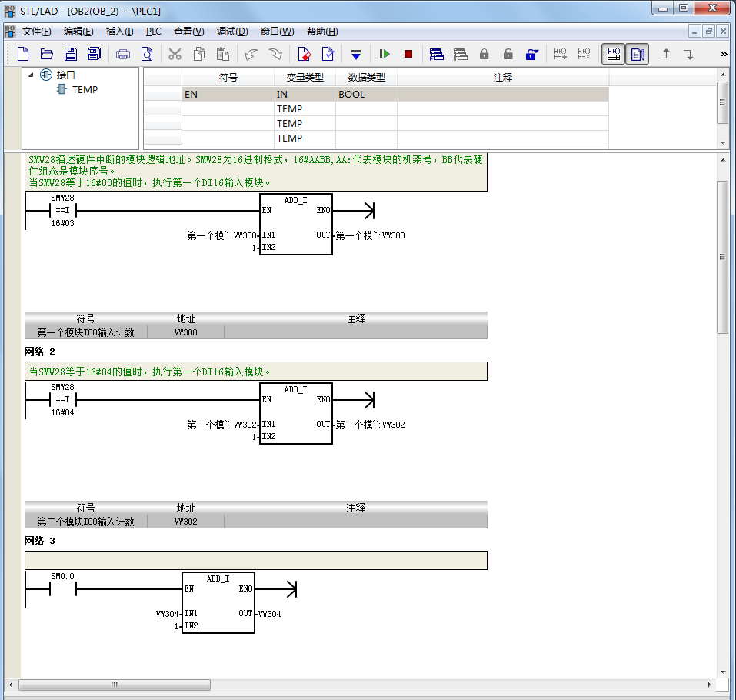Click the Open folder toolbar icon
Screen dimensions: 736x700
coord(46,54)
